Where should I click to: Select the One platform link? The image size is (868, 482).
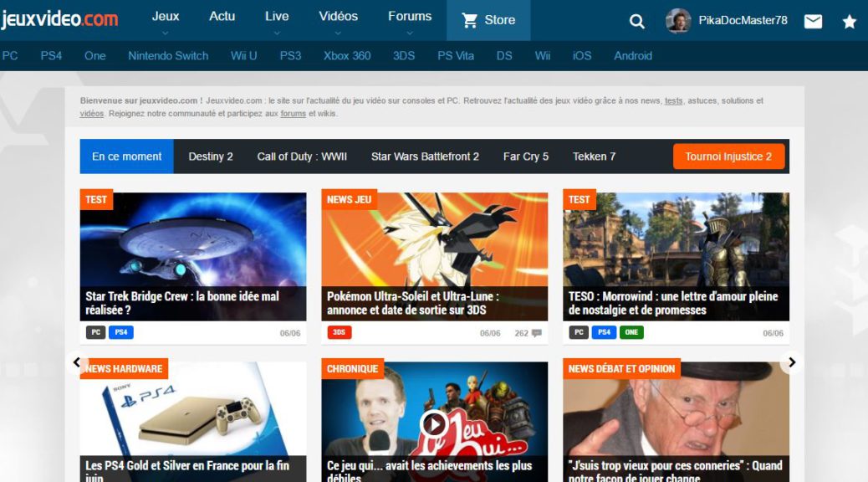coord(95,56)
